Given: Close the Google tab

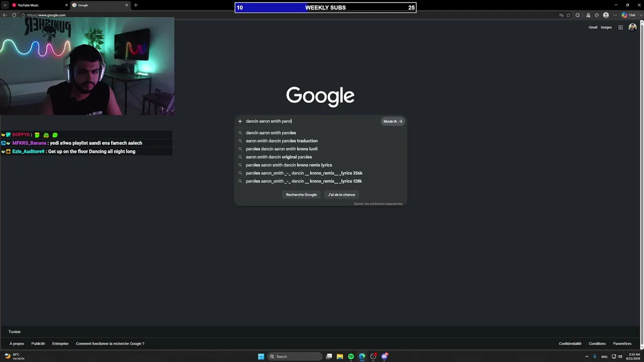Looking at the screenshot, I should (127, 5).
